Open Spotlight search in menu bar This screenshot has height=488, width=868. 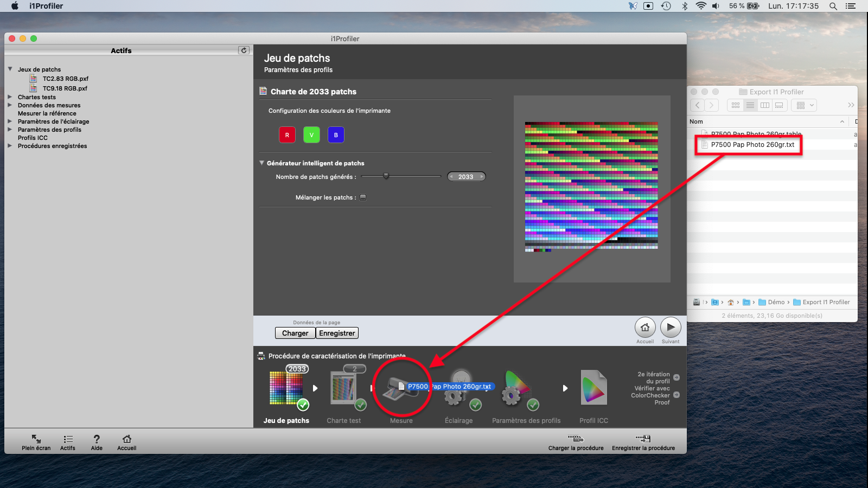833,6
